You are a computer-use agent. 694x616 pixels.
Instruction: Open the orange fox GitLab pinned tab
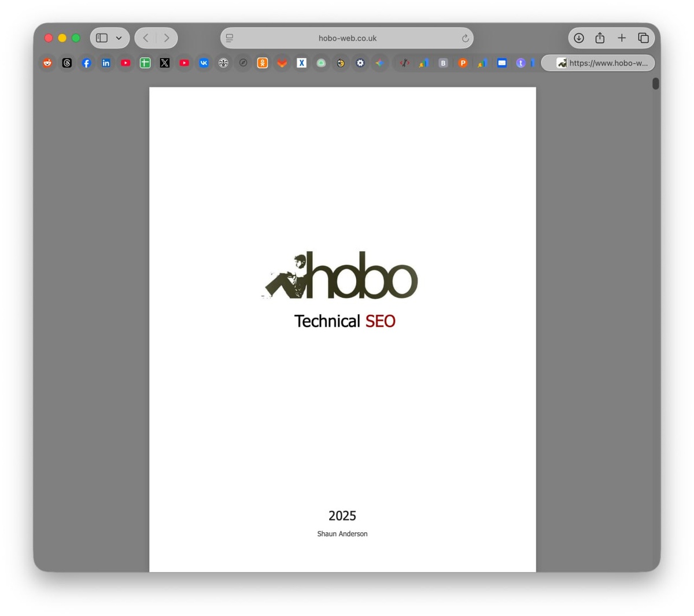pos(282,63)
